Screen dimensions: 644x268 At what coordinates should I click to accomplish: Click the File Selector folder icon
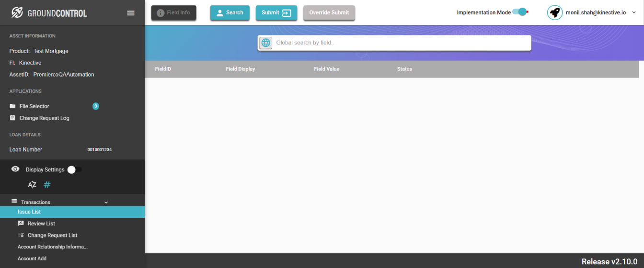click(x=13, y=106)
